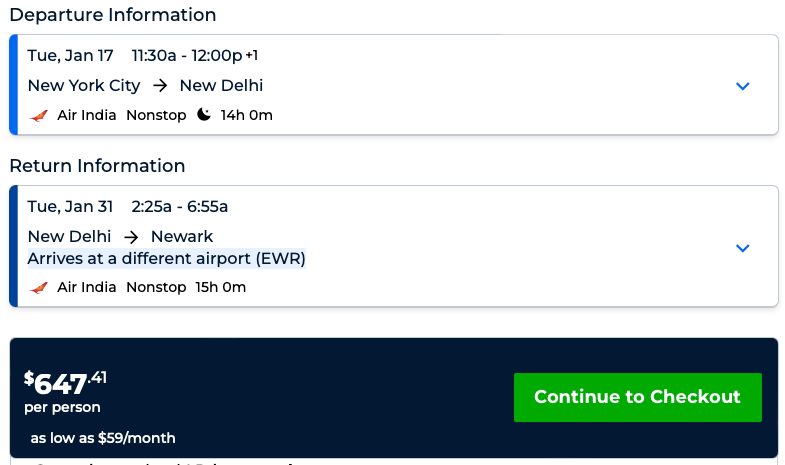Click the Continue to Checkout button

[637, 397]
